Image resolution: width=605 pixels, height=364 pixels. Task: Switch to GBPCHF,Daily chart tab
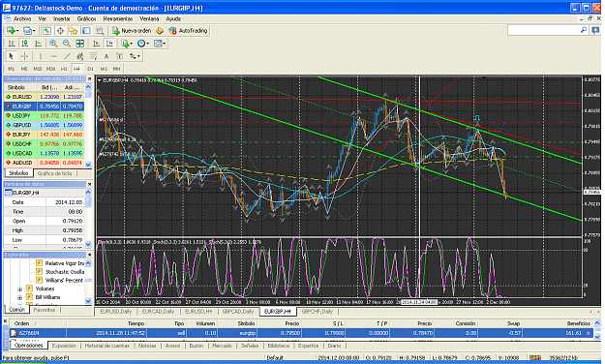(x=317, y=312)
